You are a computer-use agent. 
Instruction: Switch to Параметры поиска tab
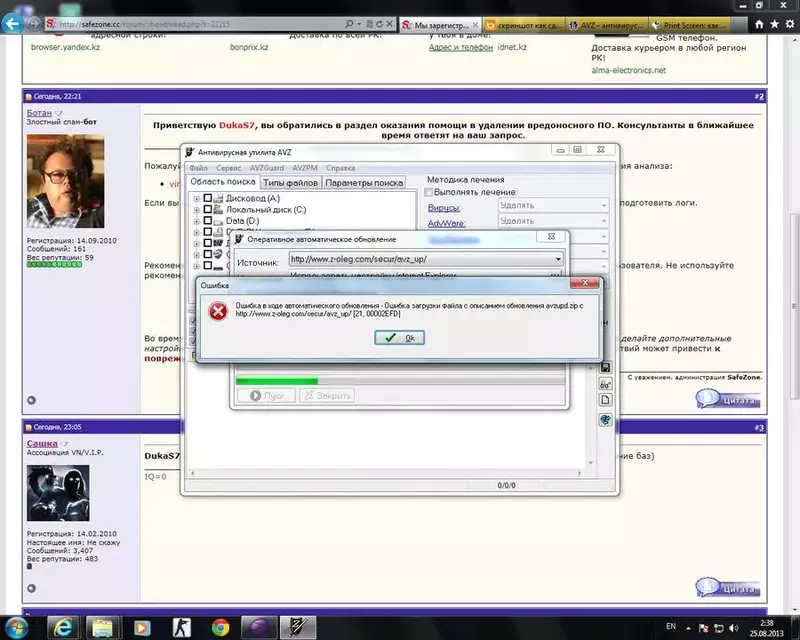tap(364, 183)
